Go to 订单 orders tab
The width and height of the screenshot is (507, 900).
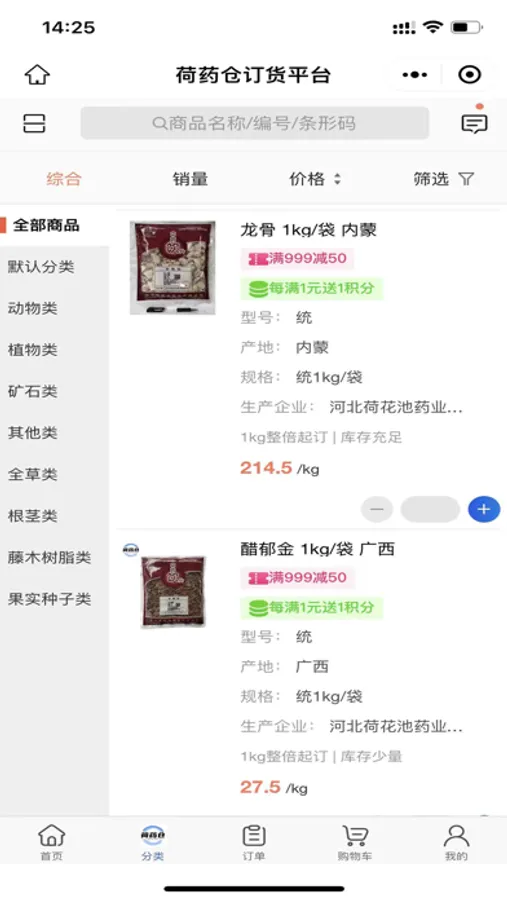point(253,843)
